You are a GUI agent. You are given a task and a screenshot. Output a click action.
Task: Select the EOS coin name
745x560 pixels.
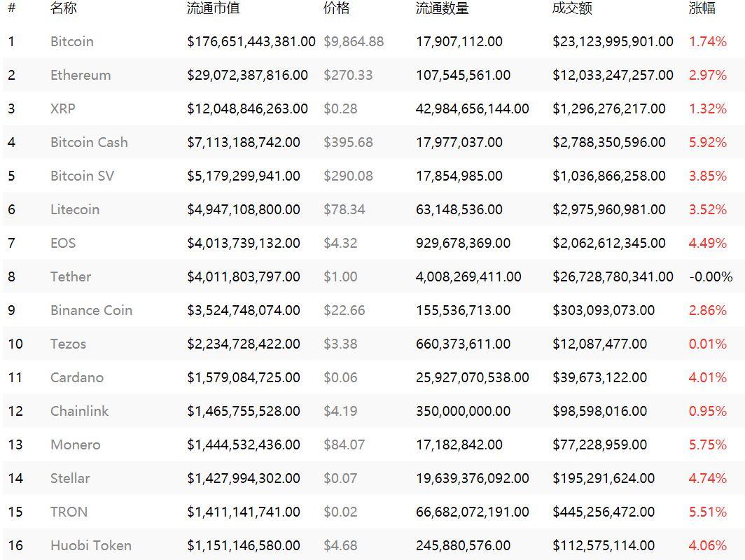(63, 243)
